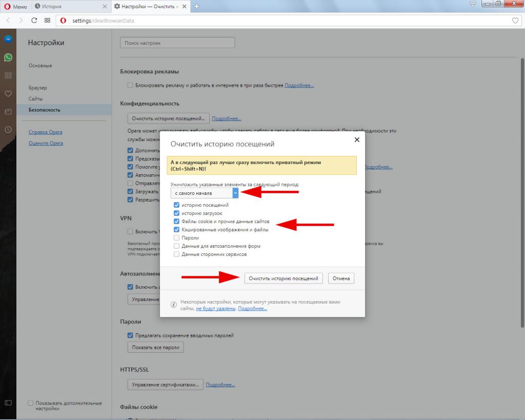Open a new tab with plus button
The height and width of the screenshot is (420, 525).
click(x=196, y=6)
